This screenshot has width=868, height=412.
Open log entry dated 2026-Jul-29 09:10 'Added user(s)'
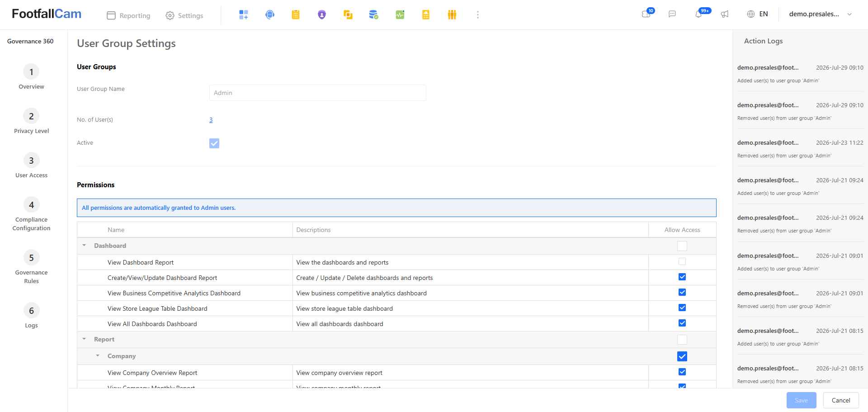pyautogui.click(x=800, y=74)
